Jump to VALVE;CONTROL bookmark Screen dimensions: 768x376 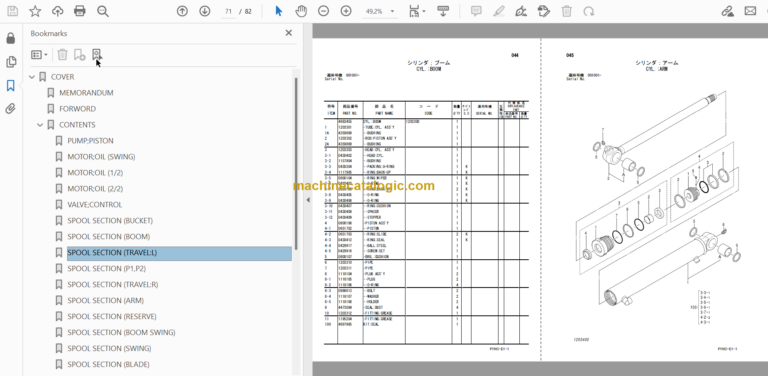(x=95, y=205)
